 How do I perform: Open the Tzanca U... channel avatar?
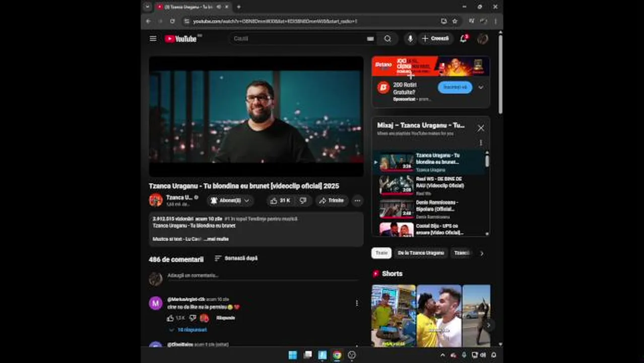coord(156,200)
